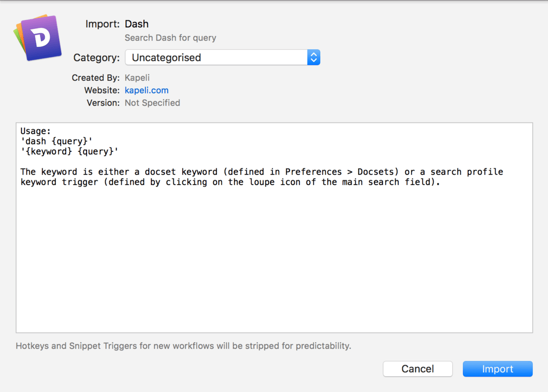Click the 'Usage:' heading in the description
The height and width of the screenshot is (392, 548).
(x=35, y=131)
